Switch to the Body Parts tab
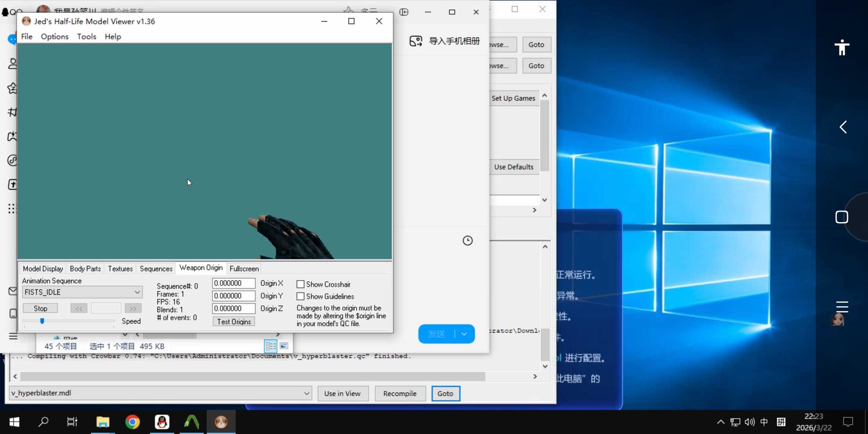The width and height of the screenshot is (868, 434). tap(85, 269)
